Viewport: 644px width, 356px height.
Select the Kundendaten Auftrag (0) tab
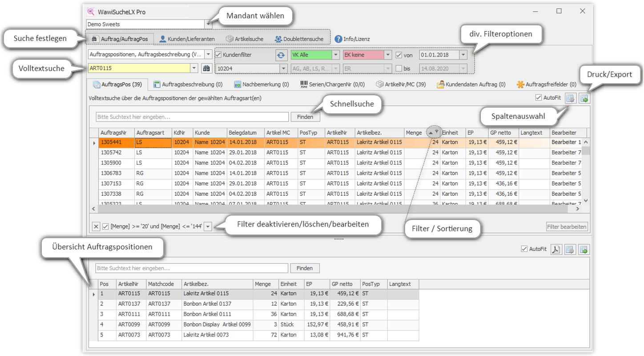(x=471, y=84)
